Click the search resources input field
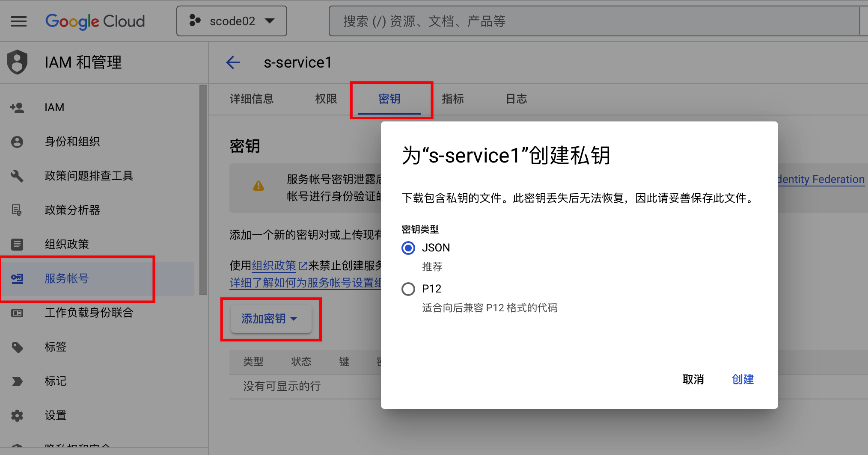This screenshot has width=868, height=455. click(594, 21)
